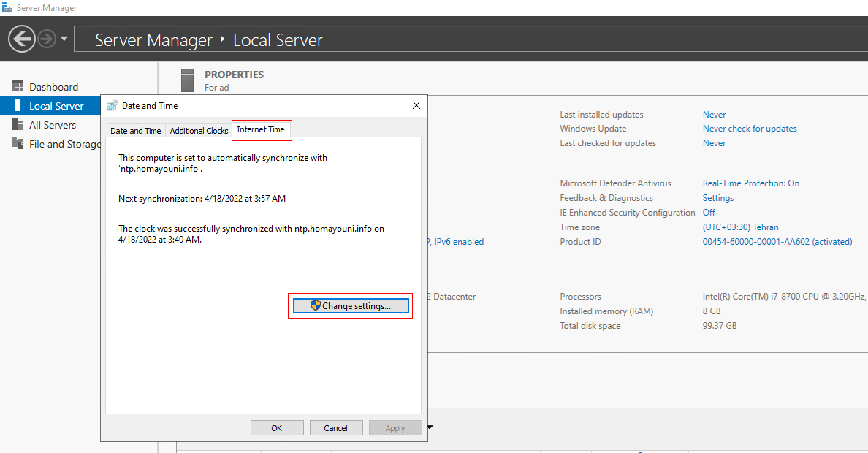Open the Feedback & Diagnostics Settings link

[718, 198]
